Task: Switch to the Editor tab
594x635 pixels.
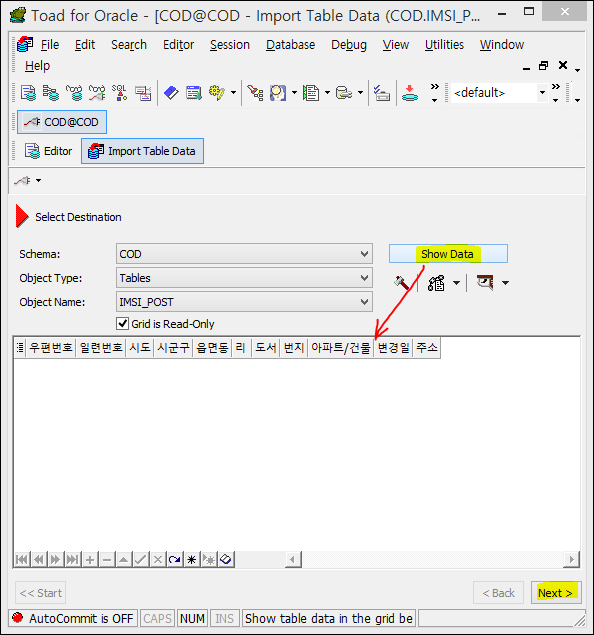Action: coord(48,151)
